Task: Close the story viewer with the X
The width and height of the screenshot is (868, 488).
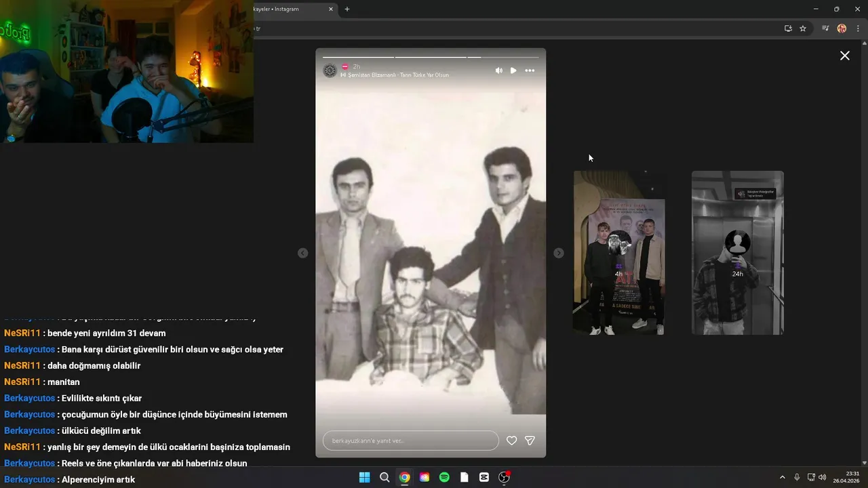Action: [x=845, y=56]
